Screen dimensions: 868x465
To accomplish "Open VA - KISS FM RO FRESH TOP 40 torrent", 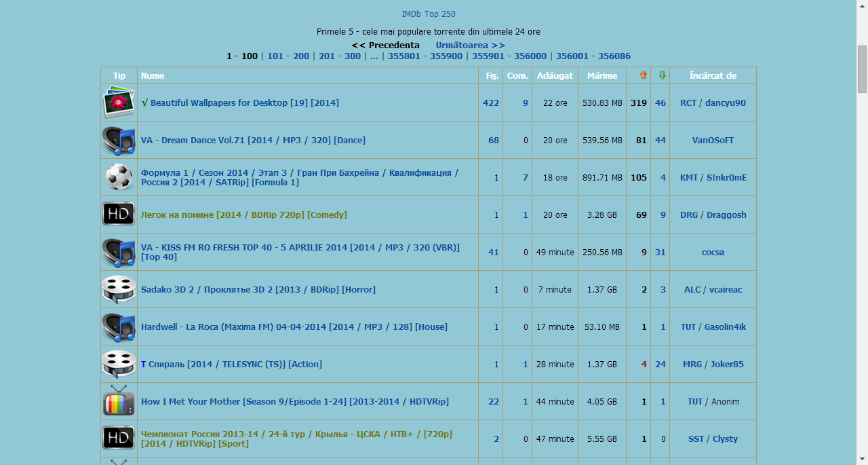I will 300,252.
